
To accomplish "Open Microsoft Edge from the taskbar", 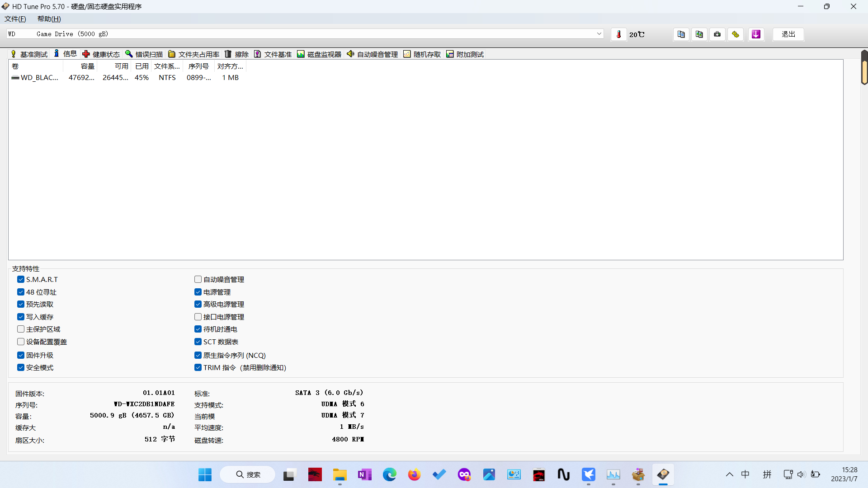I will coord(389,475).
